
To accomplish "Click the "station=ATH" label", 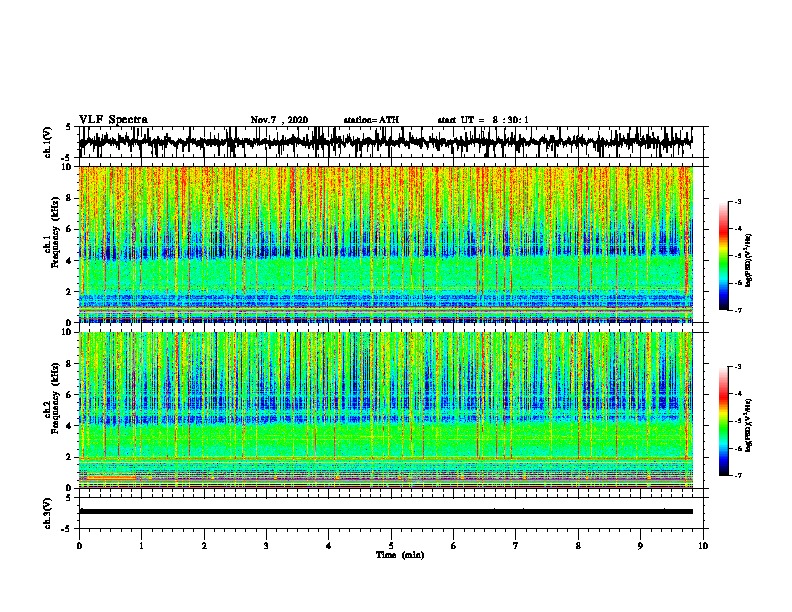I will point(371,120).
